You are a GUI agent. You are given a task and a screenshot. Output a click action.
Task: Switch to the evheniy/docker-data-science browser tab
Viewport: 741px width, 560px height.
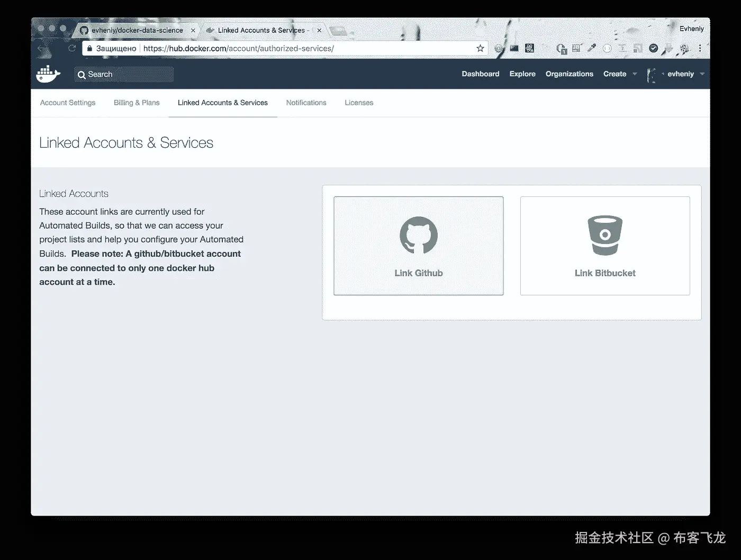(137, 30)
